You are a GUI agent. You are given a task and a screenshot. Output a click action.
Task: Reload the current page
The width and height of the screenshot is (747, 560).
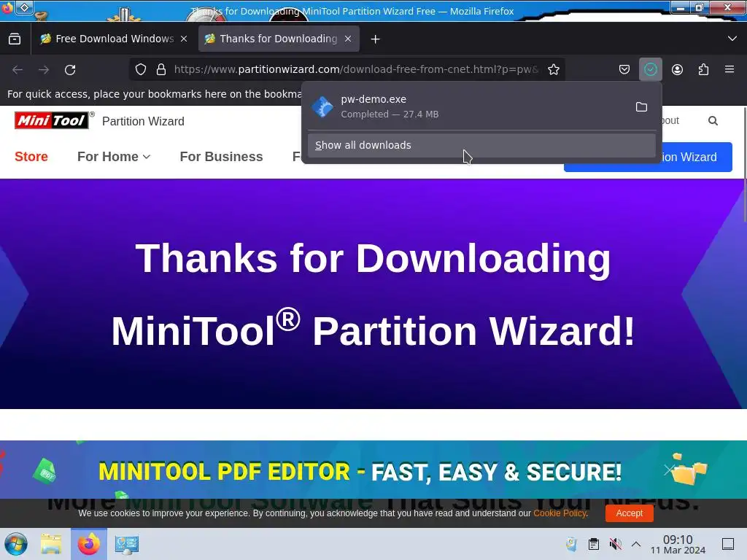70,69
